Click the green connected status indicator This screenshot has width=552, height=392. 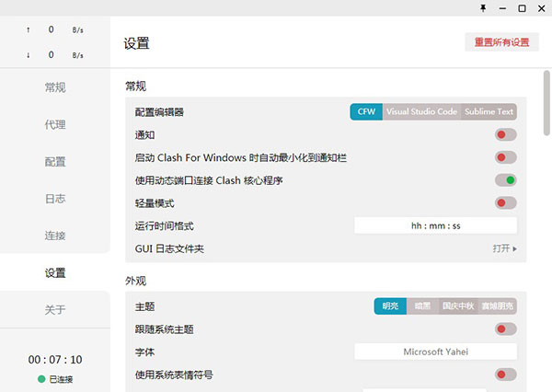pyautogui.click(x=41, y=379)
